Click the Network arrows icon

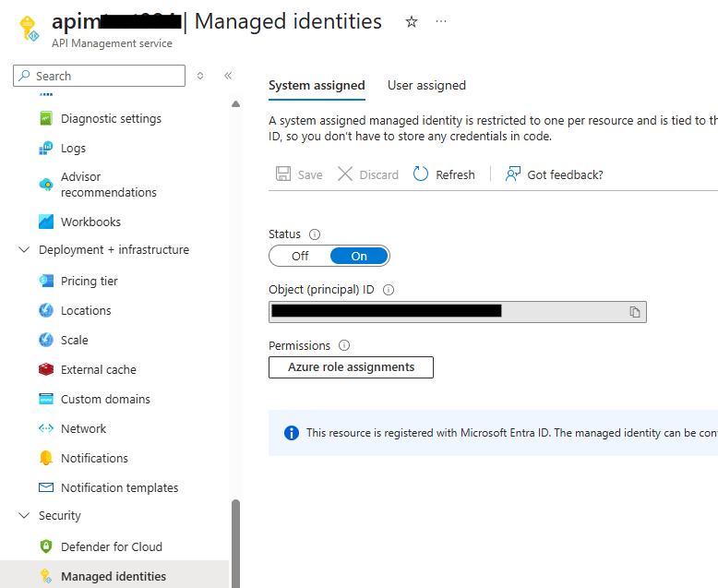tap(46, 428)
